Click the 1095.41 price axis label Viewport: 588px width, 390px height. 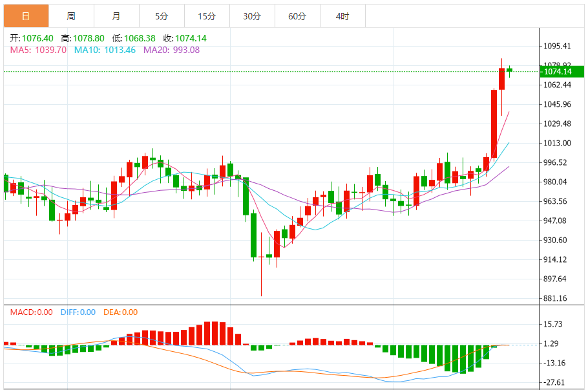tap(557, 46)
